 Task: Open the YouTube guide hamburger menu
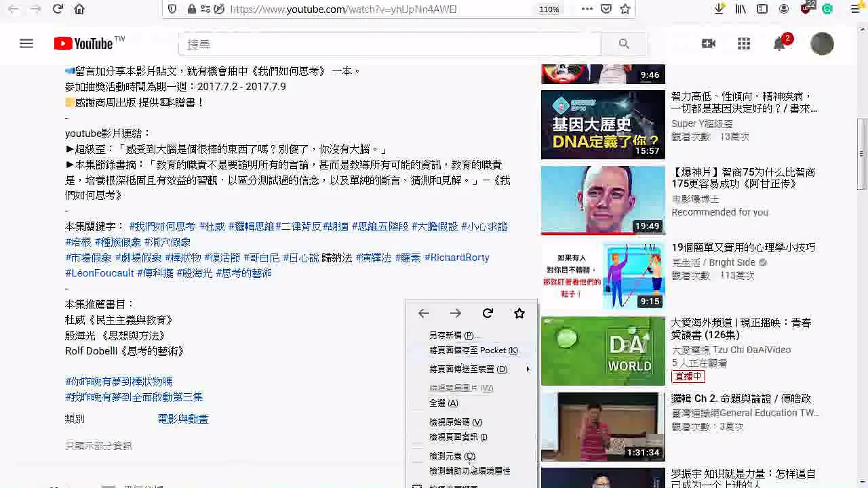pyautogui.click(x=26, y=44)
